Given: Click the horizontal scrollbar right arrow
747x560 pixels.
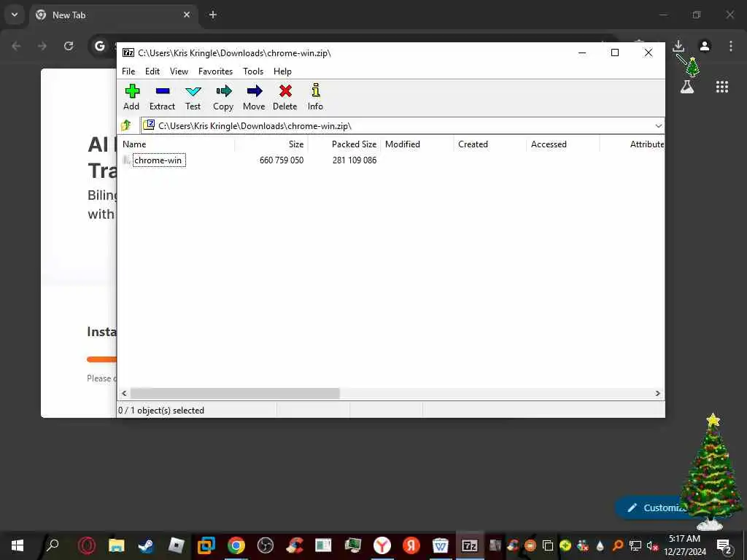Looking at the screenshot, I should click(657, 393).
